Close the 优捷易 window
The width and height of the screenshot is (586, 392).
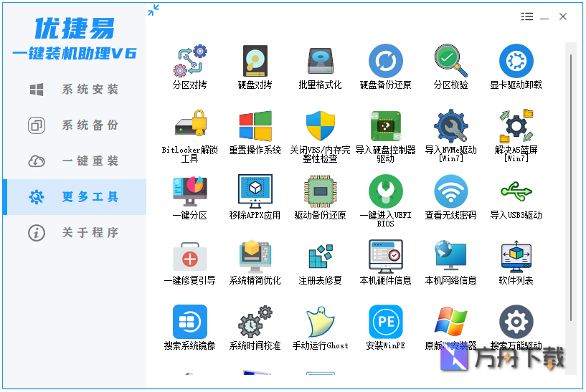pyautogui.click(x=563, y=16)
